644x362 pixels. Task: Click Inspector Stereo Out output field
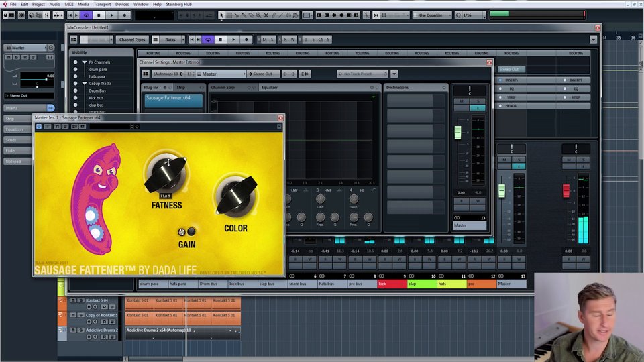click(x=29, y=95)
